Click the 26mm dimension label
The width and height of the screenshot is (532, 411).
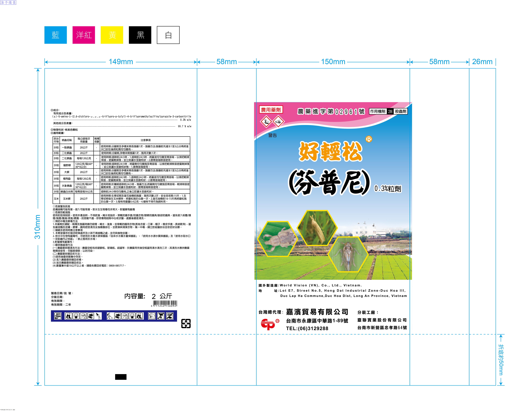click(482, 62)
